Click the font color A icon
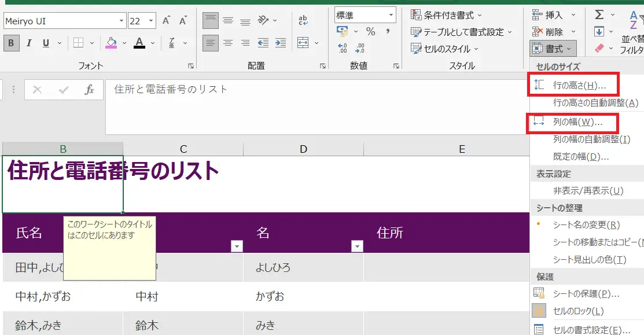The height and width of the screenshot is (335, 644). [x=139, y=43]
